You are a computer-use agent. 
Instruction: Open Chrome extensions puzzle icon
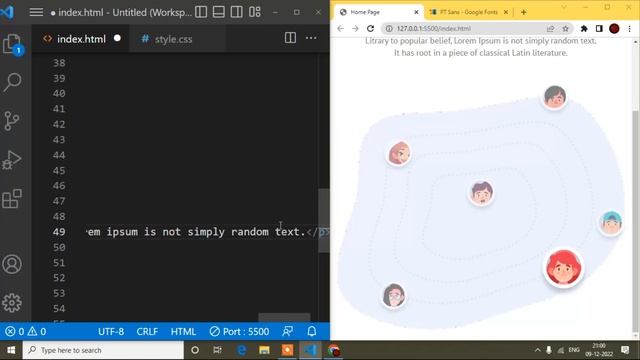click(x=584, y=29)
